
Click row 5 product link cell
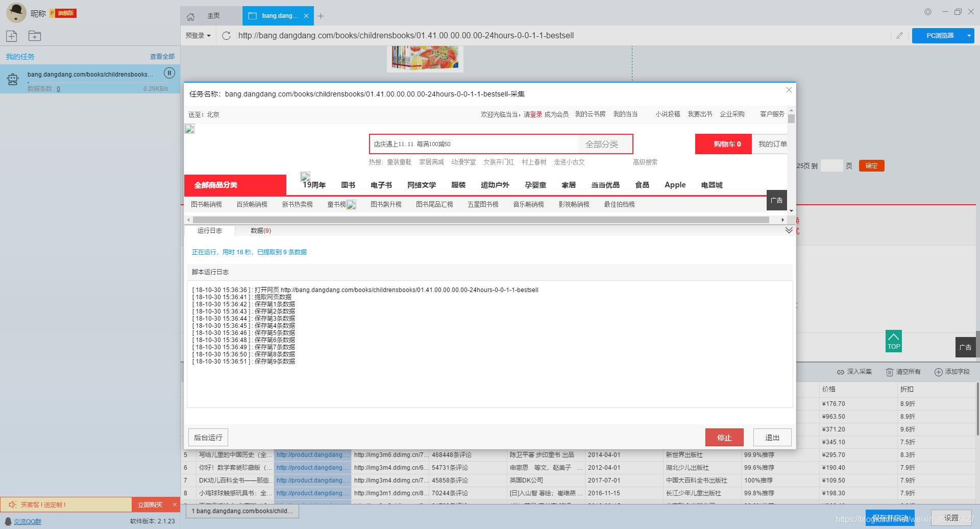(313, 455)
